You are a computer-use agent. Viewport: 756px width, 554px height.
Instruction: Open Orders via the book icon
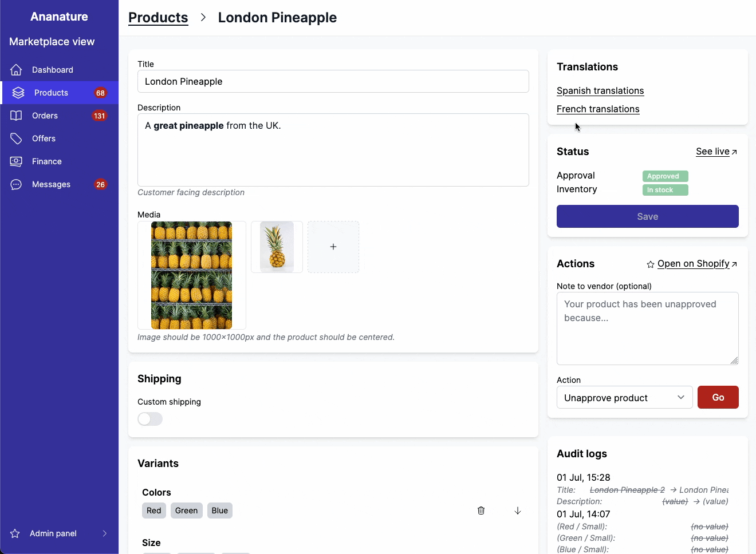point(15,115)
